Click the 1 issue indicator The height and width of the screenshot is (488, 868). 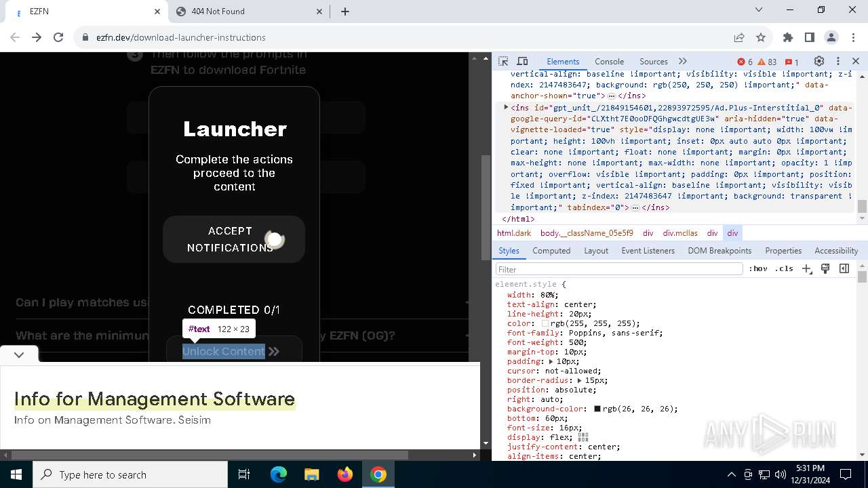click(x=791, y=62)
